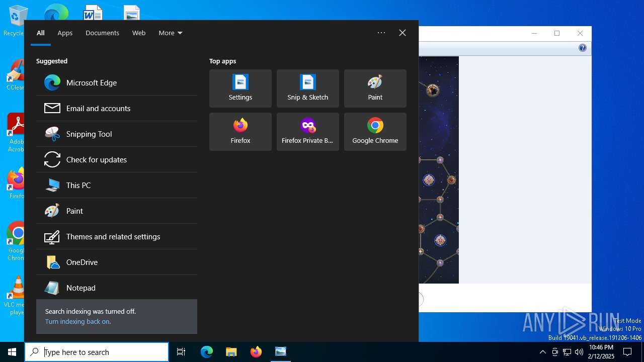Launch Google Chrome tile in Top apps
This screenshot has width=644, height=362.
tap(375, 132)
